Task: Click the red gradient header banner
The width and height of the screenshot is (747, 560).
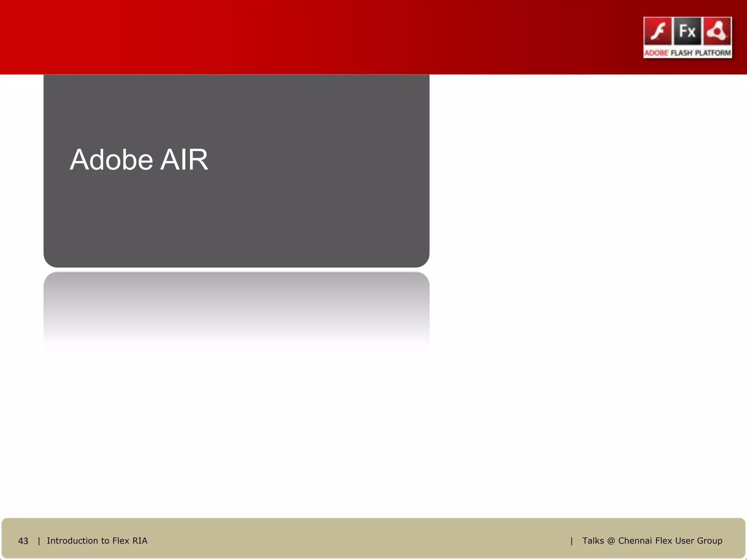Action: pos(328,36)
